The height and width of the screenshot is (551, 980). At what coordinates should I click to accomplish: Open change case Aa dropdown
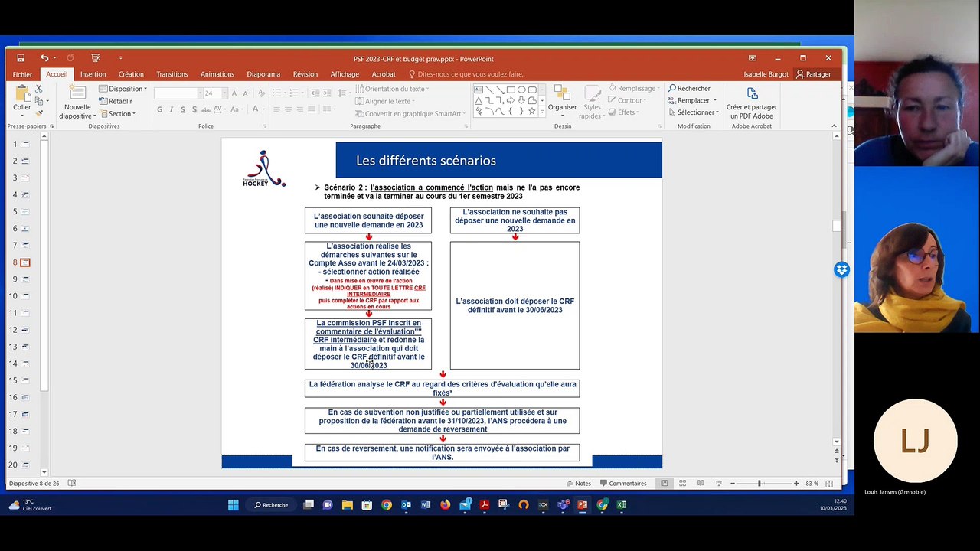pos(238,110)
